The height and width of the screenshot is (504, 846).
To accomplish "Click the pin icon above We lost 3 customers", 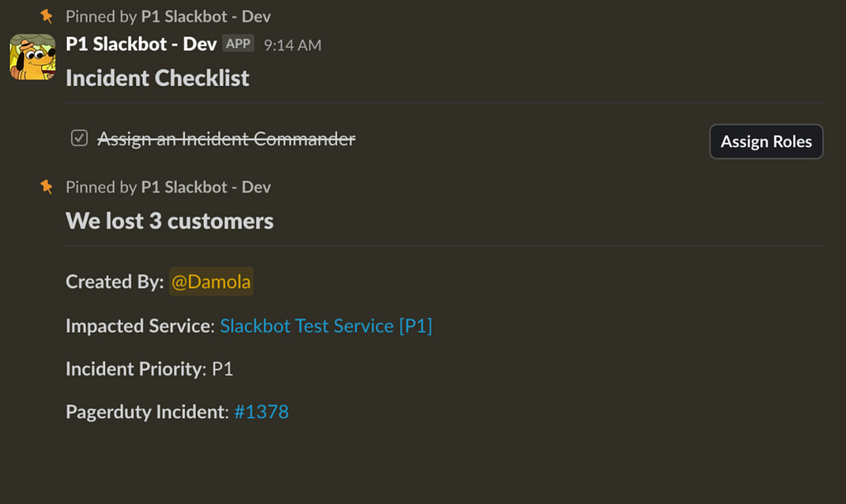I will pos(47,187).
